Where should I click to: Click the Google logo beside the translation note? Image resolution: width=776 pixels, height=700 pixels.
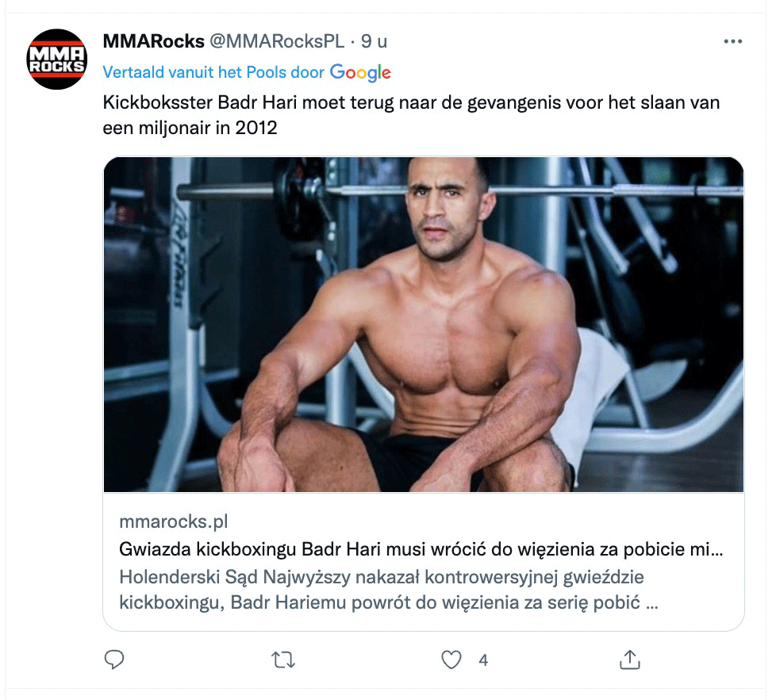click(360, 73)
